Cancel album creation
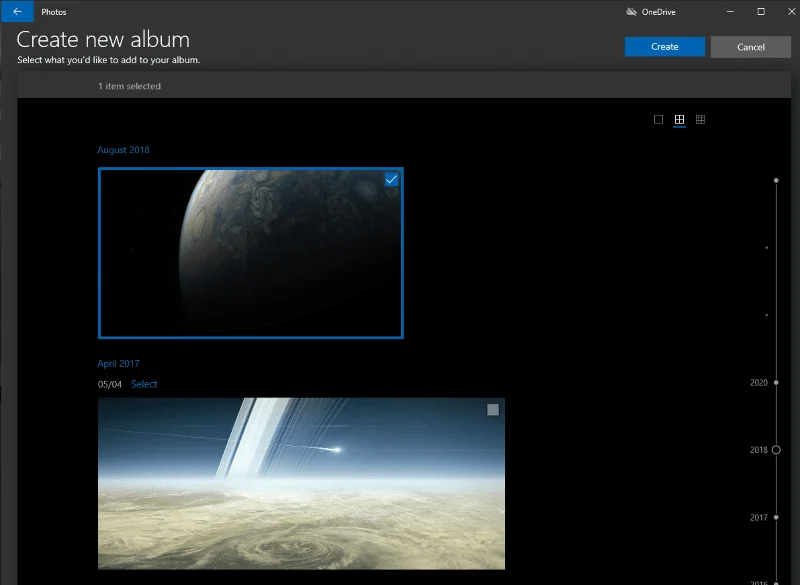 (x=751, y=47)
